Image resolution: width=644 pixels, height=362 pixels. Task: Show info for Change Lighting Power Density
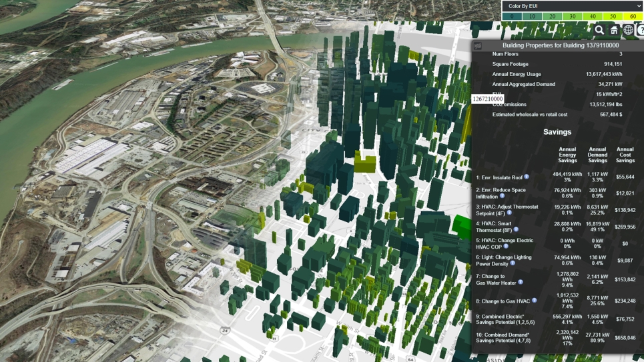513,263
